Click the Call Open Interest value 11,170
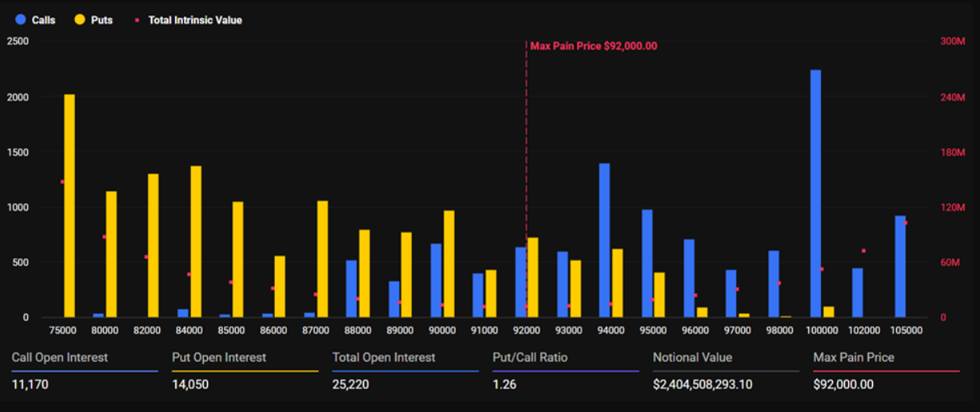This screenshot has height=412, width=980. pyautogui.click(x=26, y=385)
